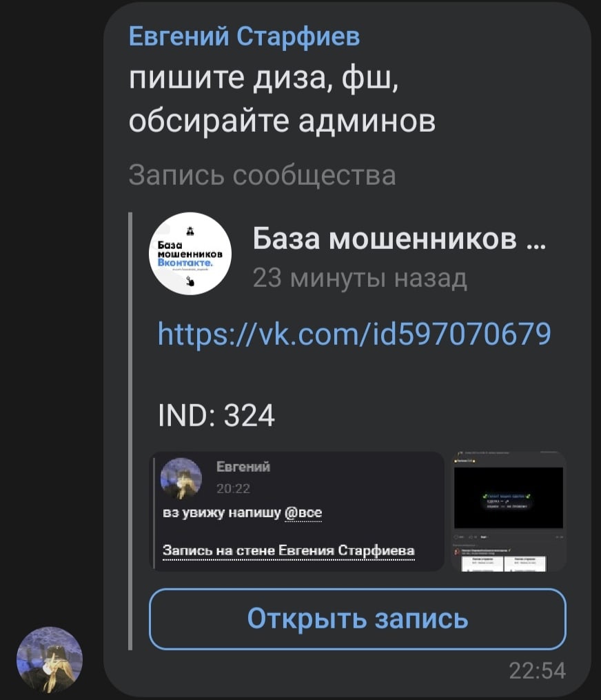601x700 pixels.
Task: Click the IND: 324 post text
Action: point(216,415)
